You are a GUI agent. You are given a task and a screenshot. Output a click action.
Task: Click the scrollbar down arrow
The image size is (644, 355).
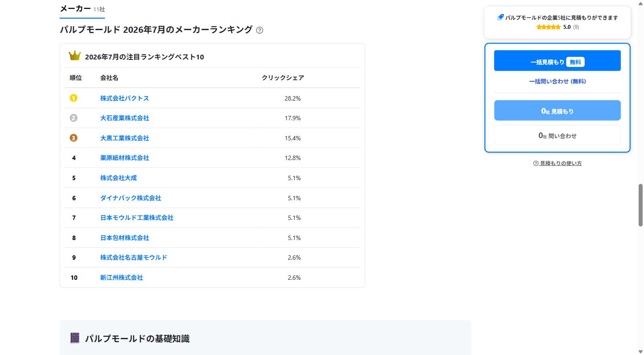[x=640, y=351]
